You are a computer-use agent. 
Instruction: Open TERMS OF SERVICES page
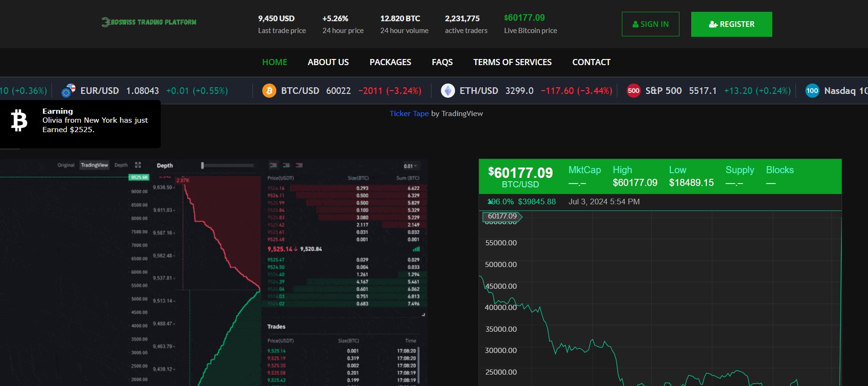tap(513, 62)
